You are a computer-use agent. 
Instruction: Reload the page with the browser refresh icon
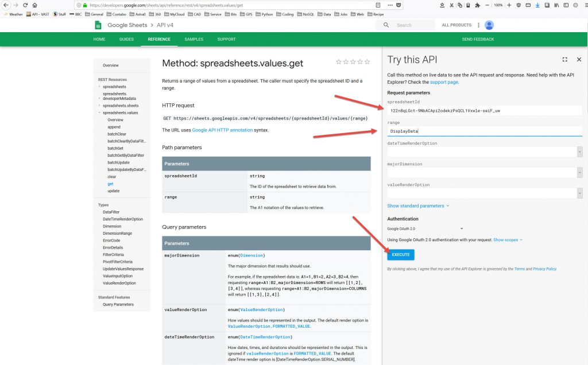coord(25,5)
